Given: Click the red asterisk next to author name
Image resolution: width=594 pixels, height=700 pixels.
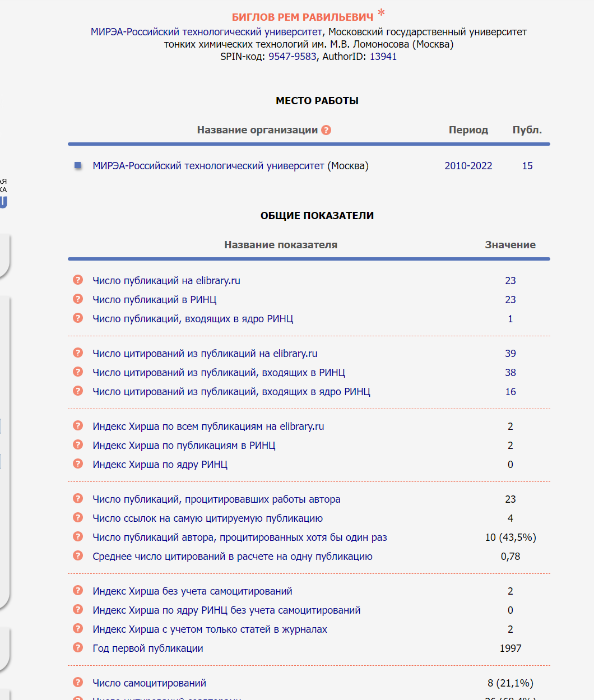Looking at the screenshot, I should [381, 13].
